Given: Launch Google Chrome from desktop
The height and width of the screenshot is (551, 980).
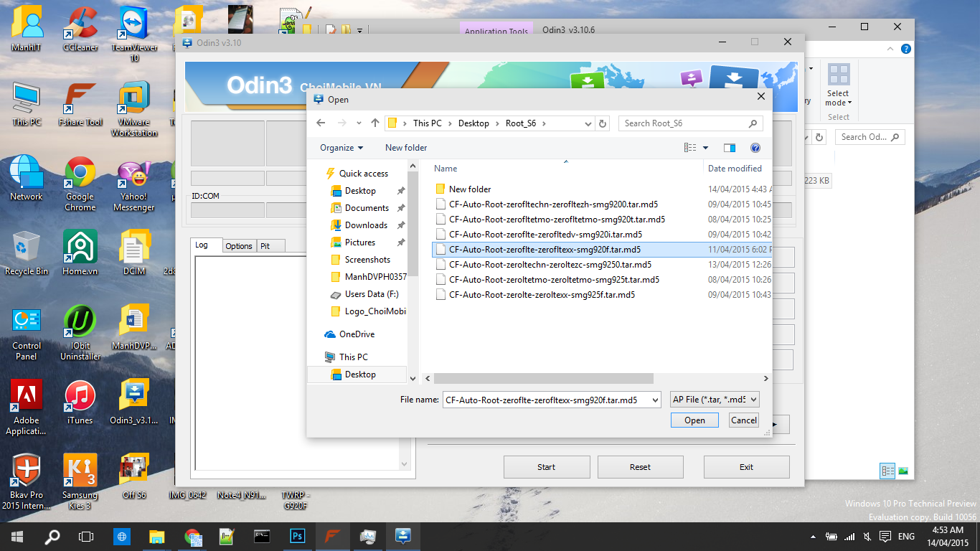Looking at the screenshot, I should pos(80,184).
